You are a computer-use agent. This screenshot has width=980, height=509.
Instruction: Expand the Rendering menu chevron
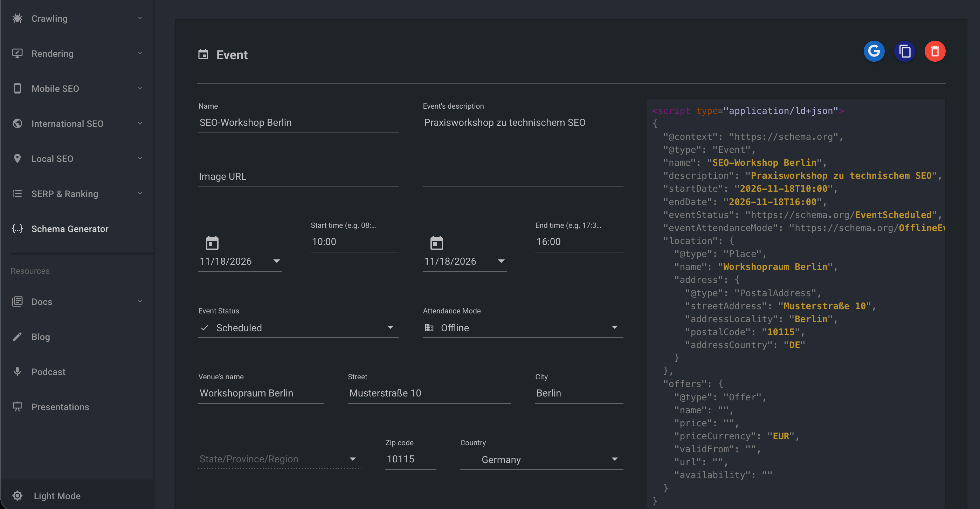pyautogui.click(x=140, y=53)
